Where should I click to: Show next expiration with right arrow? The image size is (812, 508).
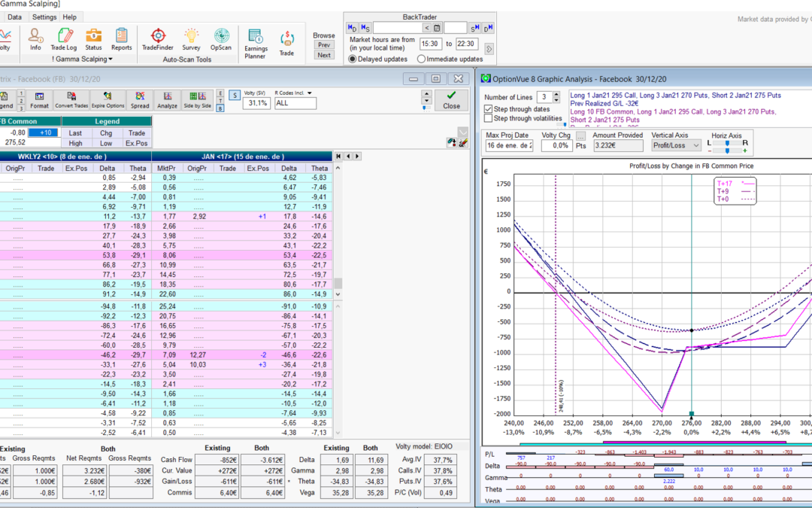[357, 156]
